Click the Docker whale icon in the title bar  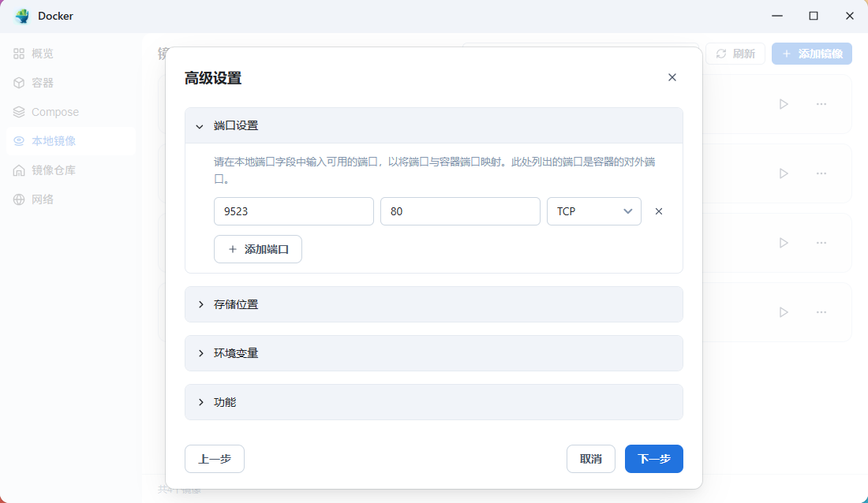point(21,16)
